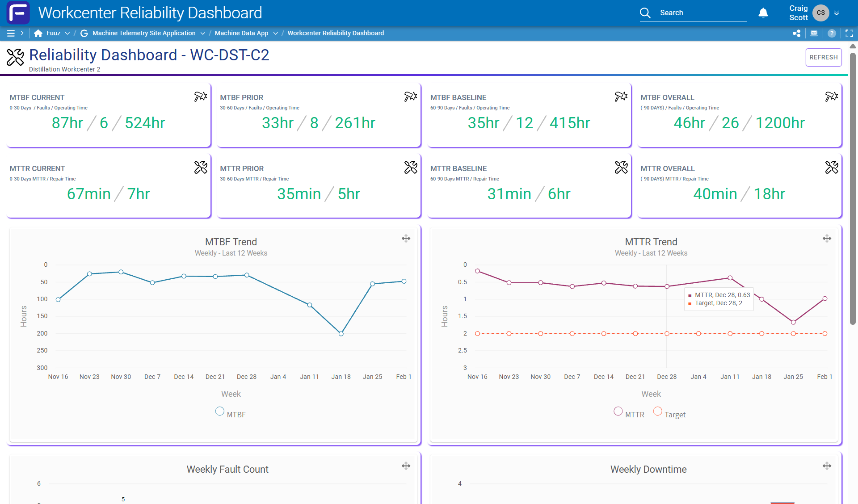Click the share icon in the toolbar

pos(796,33)
